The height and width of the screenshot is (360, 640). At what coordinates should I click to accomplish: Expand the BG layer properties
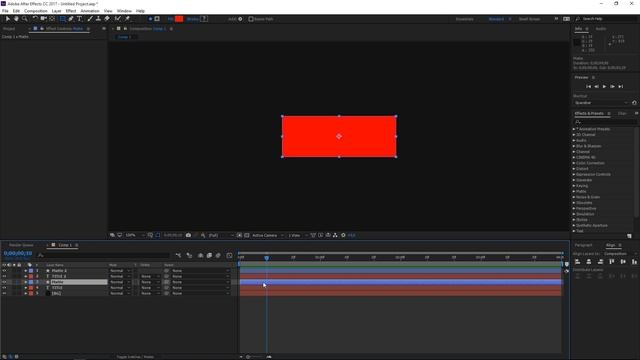point(26,293)
